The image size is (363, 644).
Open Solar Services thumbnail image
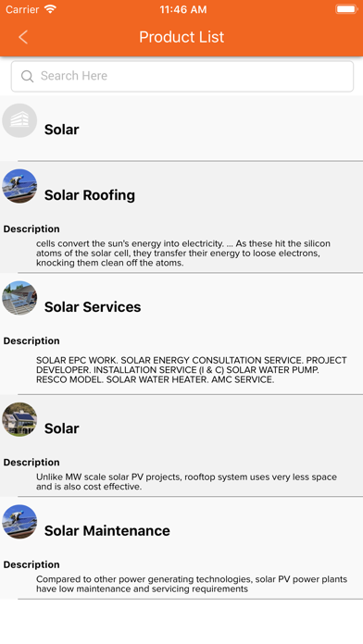[x=19, y=298]
